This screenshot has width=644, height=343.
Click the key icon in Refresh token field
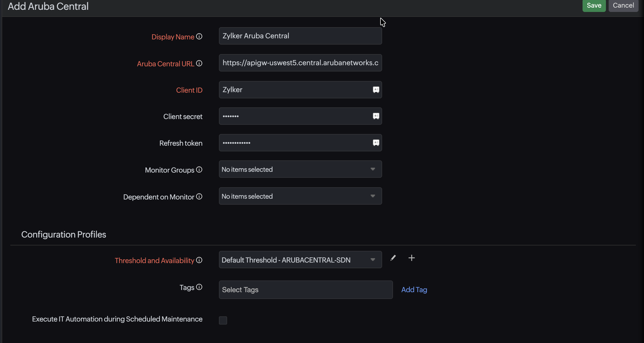(376, 143)
